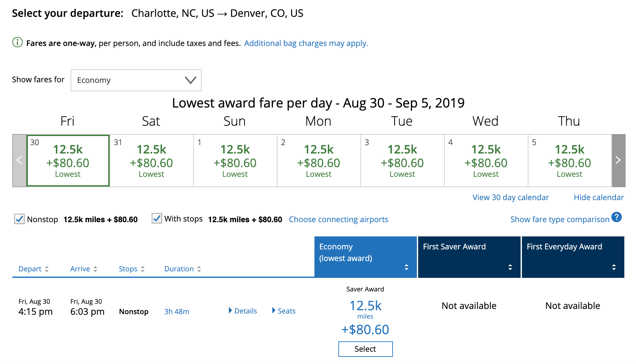Click the fare type comparison help icon

coord(616,217)
